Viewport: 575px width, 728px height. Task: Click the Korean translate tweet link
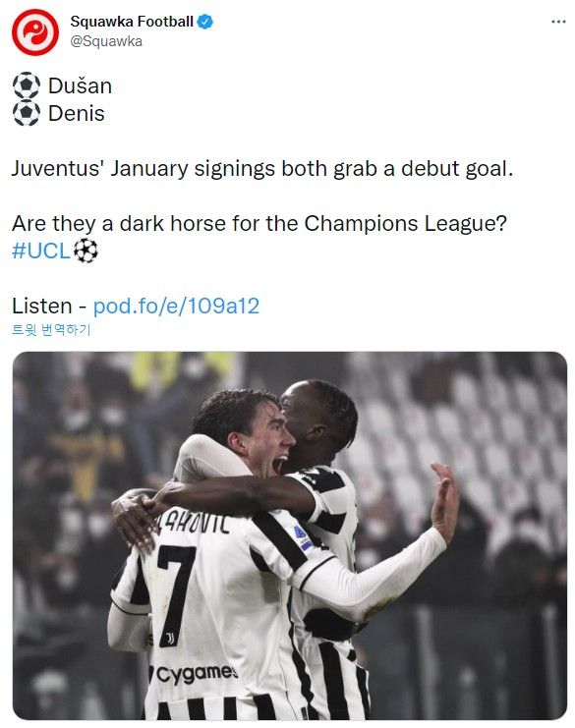(x=51, y=330)
